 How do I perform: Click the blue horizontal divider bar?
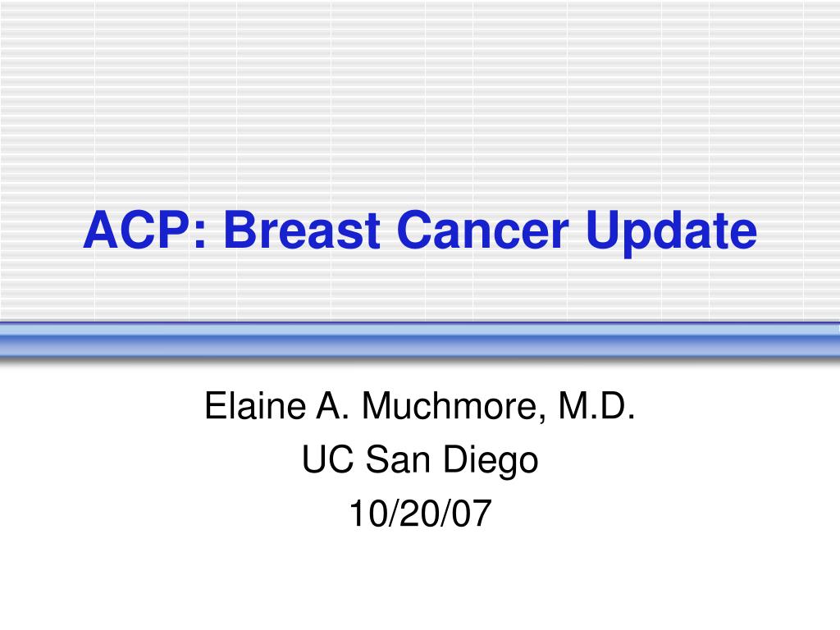point(420,340)
